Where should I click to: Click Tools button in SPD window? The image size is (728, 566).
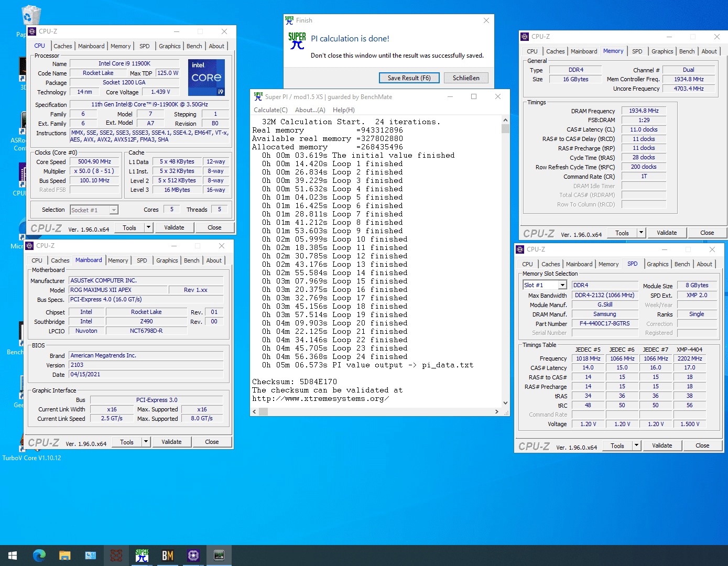click(x=617, y=445)
